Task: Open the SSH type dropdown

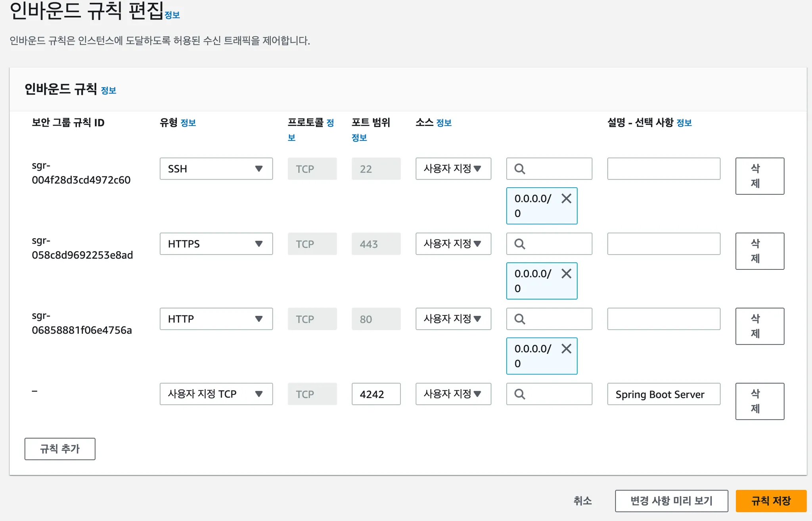Action: click(216, 169)
